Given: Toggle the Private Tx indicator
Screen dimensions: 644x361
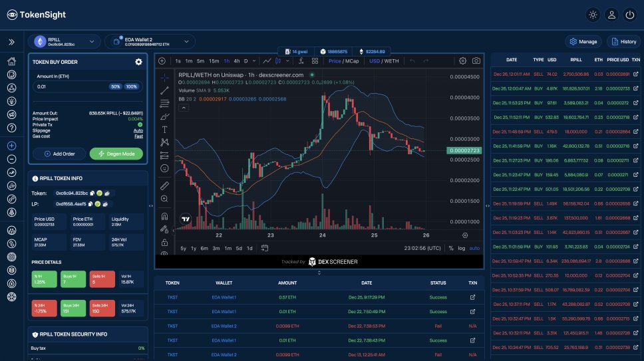Looking at the screenshot, I should pyautogui.click(x=140, y=125).
